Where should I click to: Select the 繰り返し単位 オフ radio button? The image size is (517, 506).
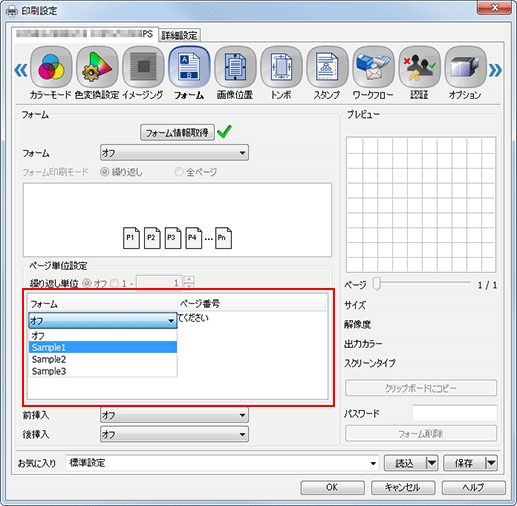[x=87, y=283]
